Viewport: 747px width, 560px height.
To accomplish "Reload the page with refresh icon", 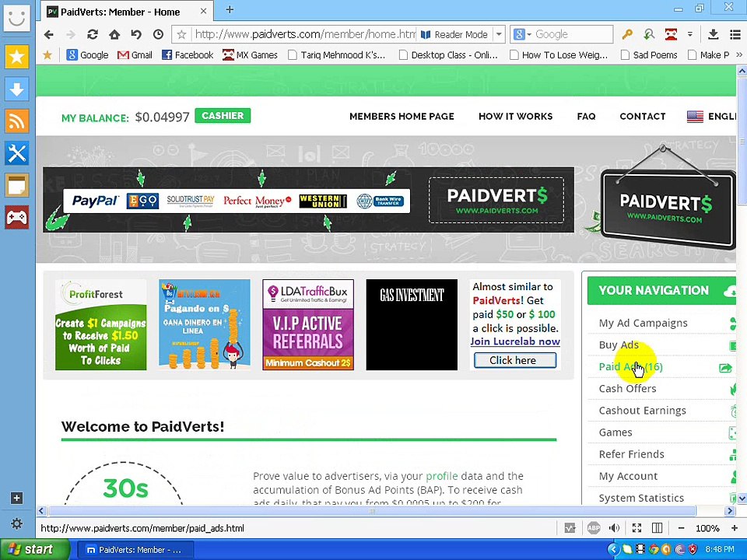I will [93, 34].
